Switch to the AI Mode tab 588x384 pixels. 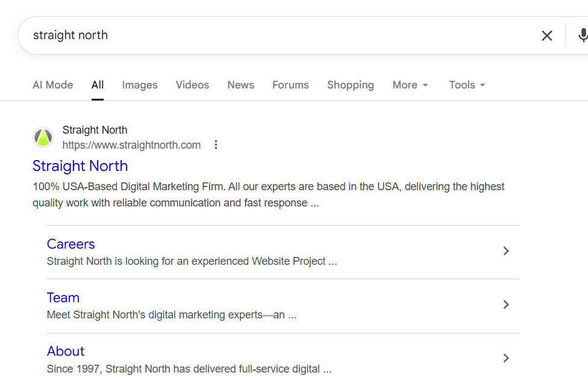pos(53,85)
